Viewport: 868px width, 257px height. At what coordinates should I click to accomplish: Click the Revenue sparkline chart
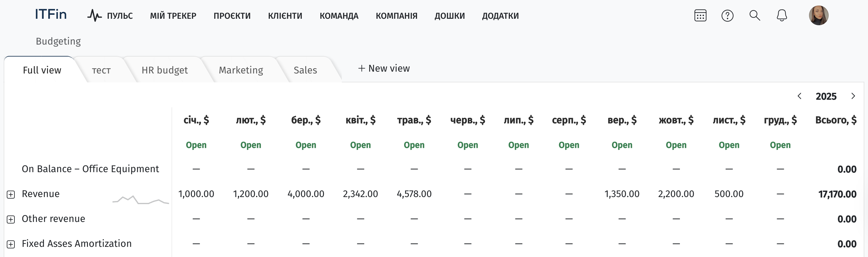(140, 200)
